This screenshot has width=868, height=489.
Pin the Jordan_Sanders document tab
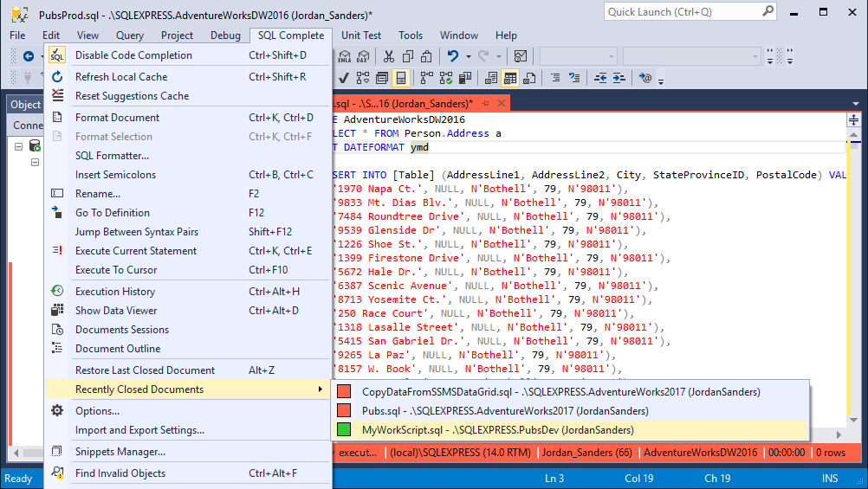(485, 104)
